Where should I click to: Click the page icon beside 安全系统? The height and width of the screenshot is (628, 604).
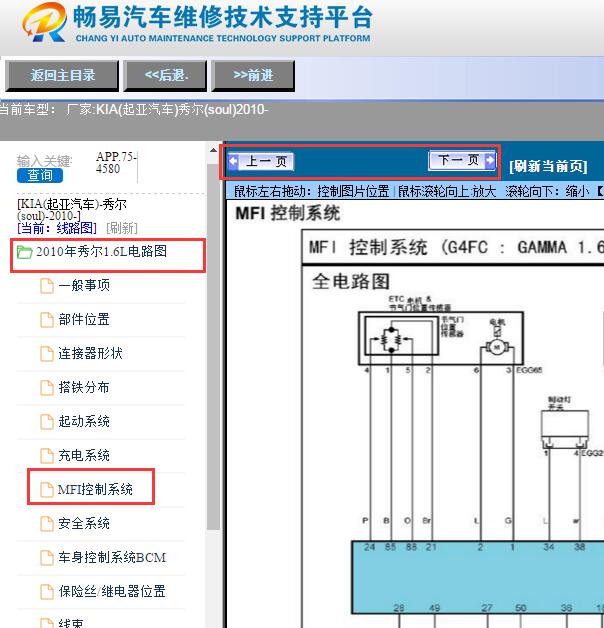coord(47,524)
